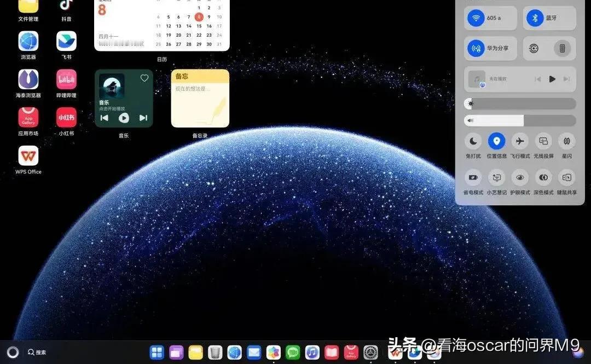
Task: Launch the 抖音 desktop icon
Action: point(66,7)
